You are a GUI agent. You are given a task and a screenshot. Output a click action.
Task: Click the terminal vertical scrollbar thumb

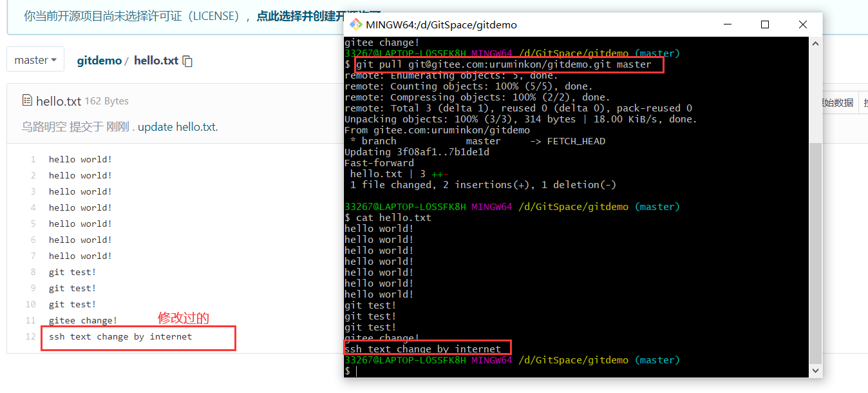coord(815,254)
